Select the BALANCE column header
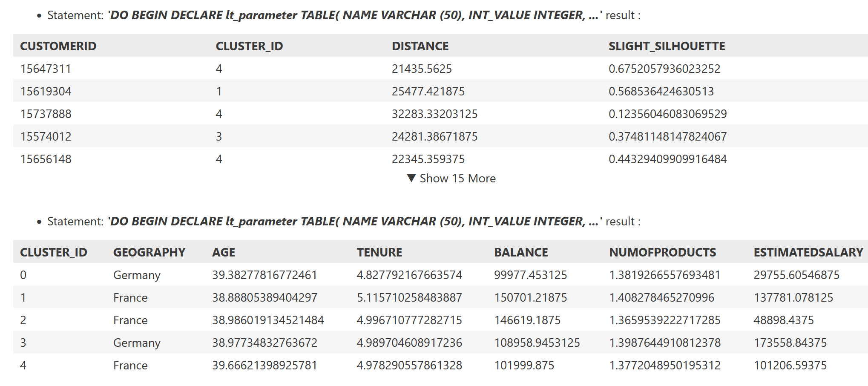868x386 pixels. tap(521, 252)
